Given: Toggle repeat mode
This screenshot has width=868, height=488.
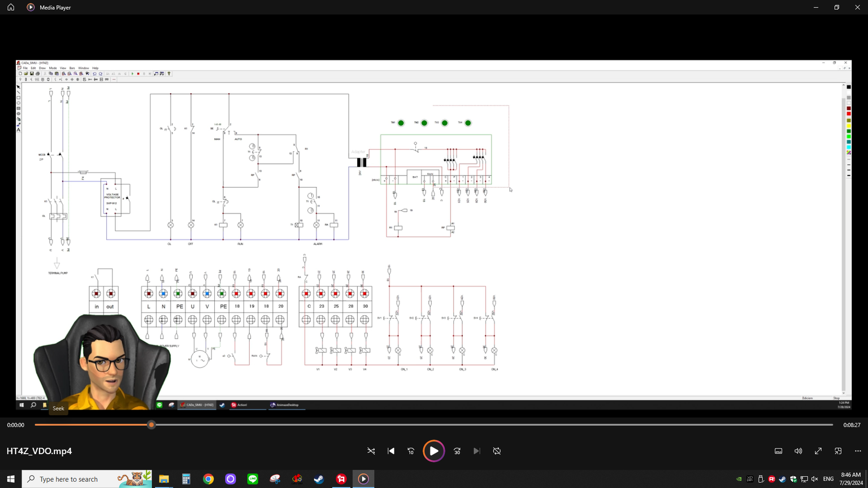Looking at the screenshot, I should click(497, 451).
